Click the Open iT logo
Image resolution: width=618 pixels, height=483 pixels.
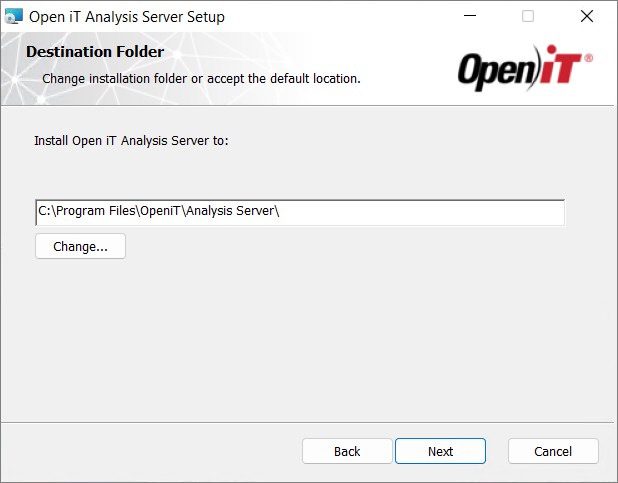(x=525, y=68)
